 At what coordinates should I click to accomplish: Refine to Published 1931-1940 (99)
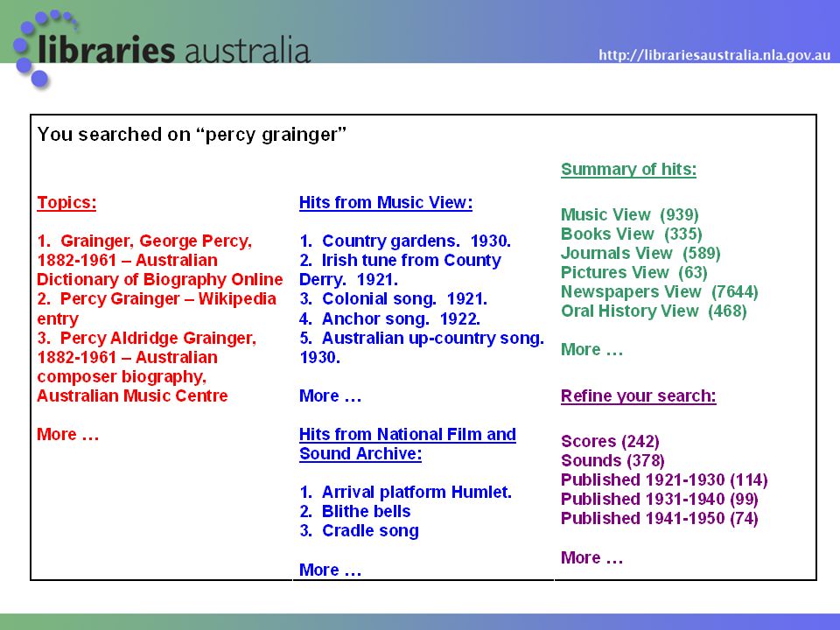point(660,500)
